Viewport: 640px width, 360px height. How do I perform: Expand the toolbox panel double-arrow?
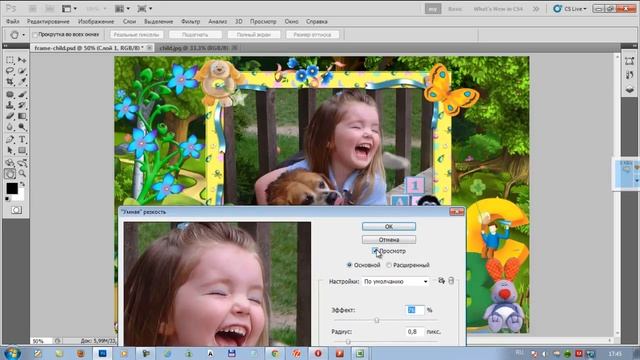pos(5,46)
